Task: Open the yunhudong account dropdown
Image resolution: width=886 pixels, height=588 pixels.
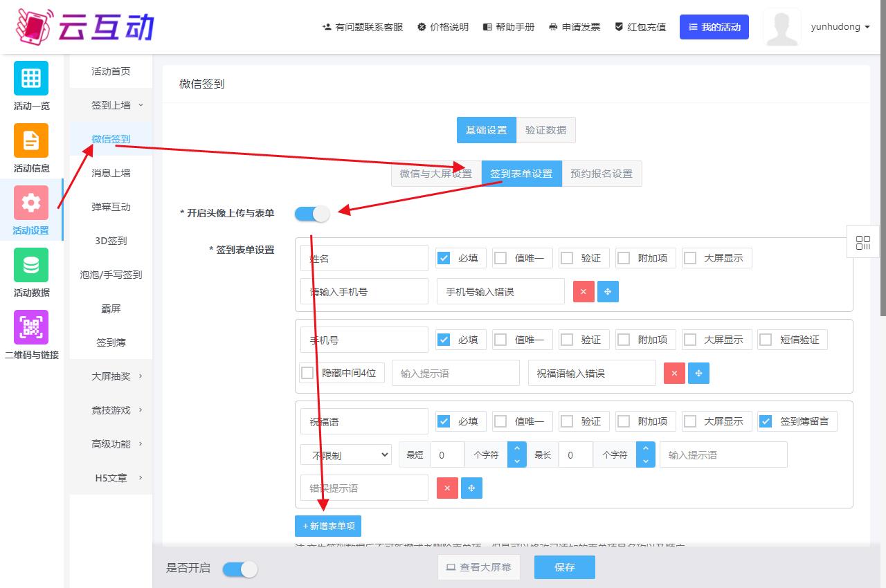Action: [x=840, y=27]
